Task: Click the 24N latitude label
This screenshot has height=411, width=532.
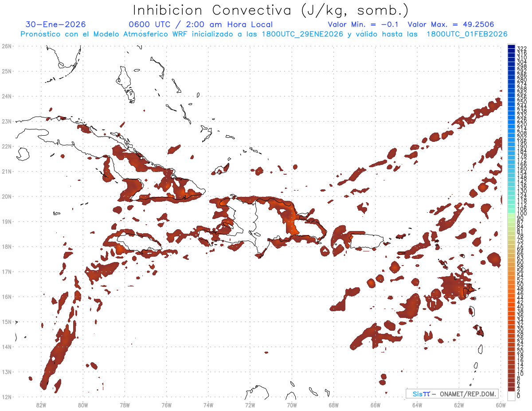Action: coord(6,96)
